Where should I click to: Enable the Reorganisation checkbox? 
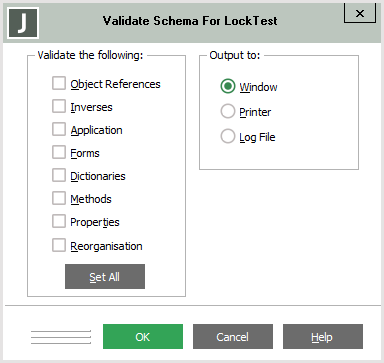pyautogui.click(x=59, y=245)
